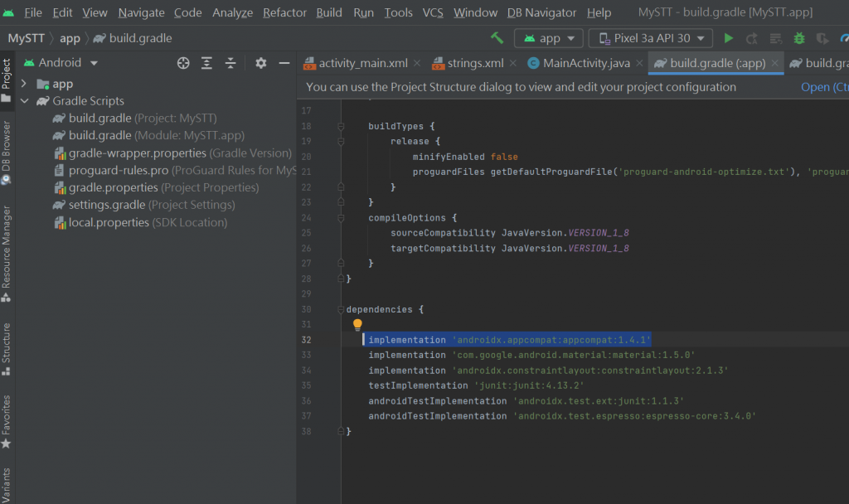This screenshot has width=849, height=504.
Task: Open proguard-rules.pro file
Action: pos(176,171)
